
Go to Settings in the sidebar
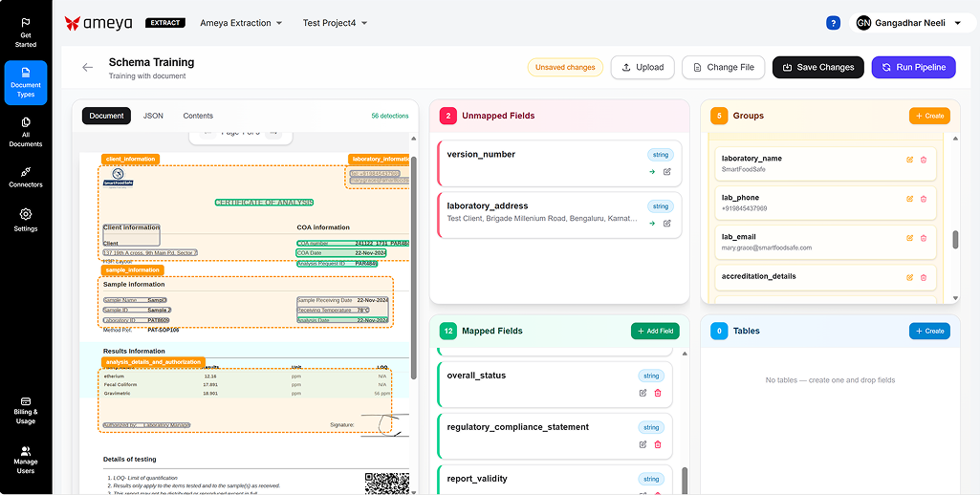coord(26,220)
